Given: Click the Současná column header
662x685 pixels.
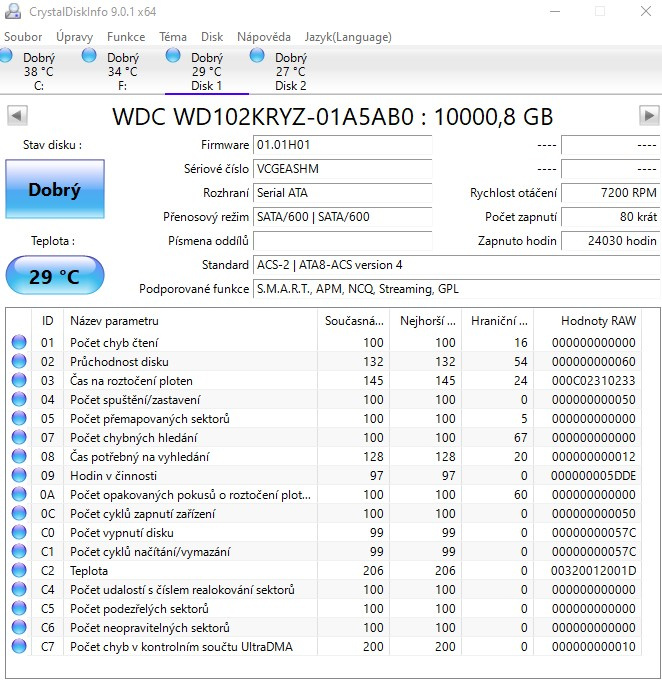Looking at the screenshot, I should pyautogui.click(x=354, y=321).
